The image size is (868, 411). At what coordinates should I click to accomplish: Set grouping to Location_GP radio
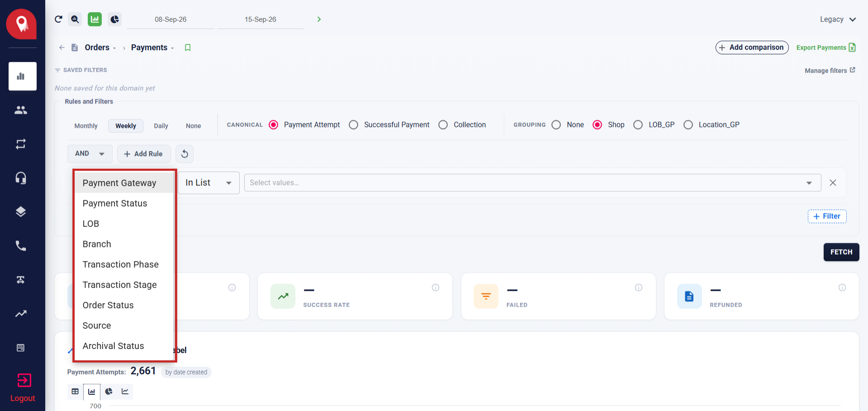pos(688,125)
